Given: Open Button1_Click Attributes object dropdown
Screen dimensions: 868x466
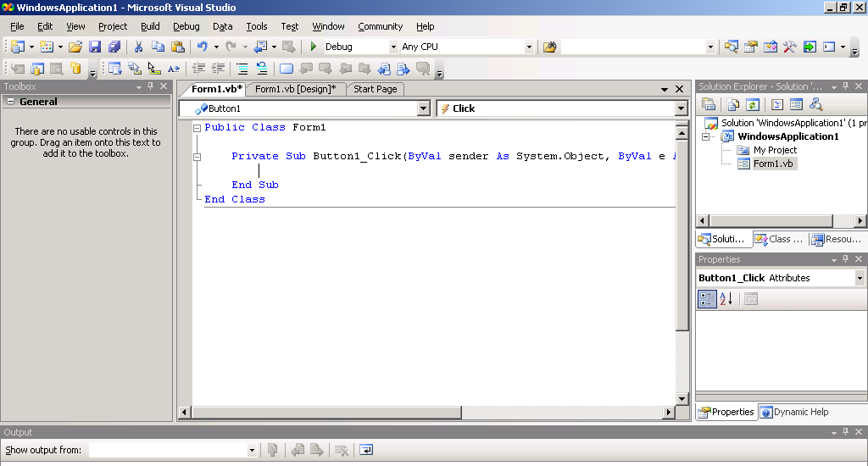Looking at the screenshot, I should point(860,278).
